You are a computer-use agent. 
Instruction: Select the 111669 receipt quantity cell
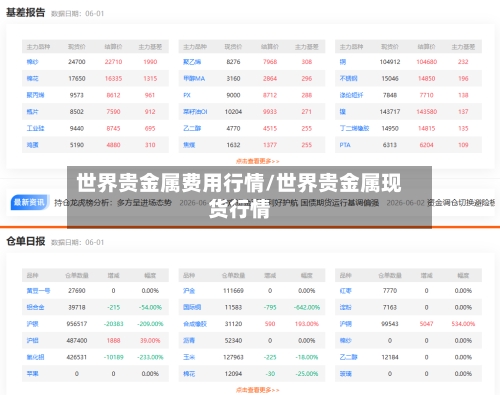coord(233,291)
